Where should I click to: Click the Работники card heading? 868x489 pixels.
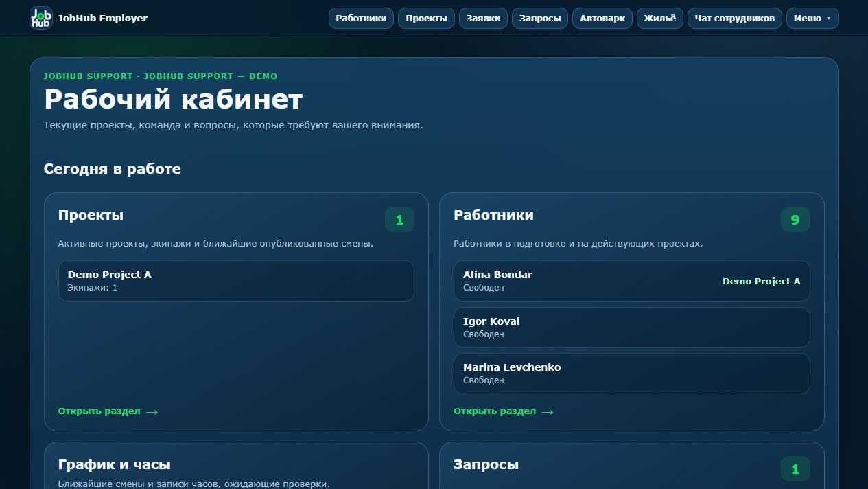[493, 216]
